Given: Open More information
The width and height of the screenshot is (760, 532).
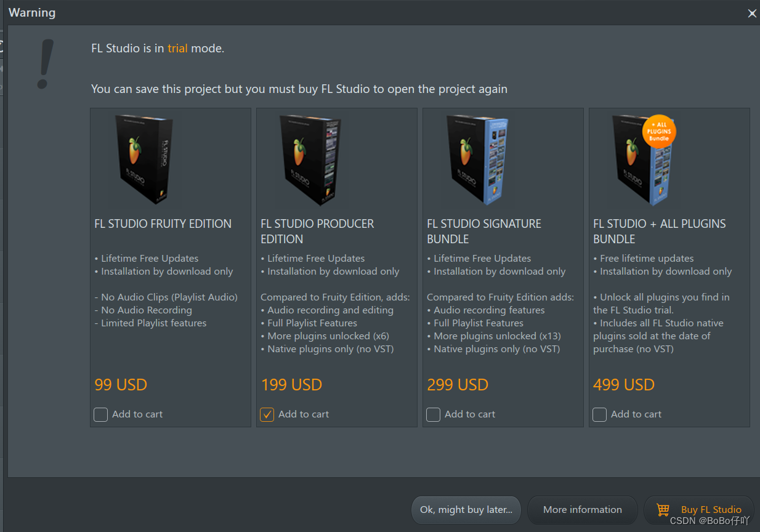Looking at the screenshot, I should (583, 510).
